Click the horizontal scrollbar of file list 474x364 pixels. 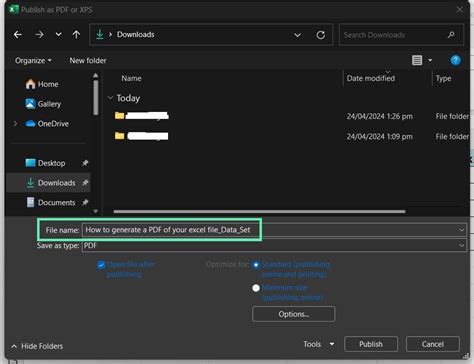click(259, 211)
